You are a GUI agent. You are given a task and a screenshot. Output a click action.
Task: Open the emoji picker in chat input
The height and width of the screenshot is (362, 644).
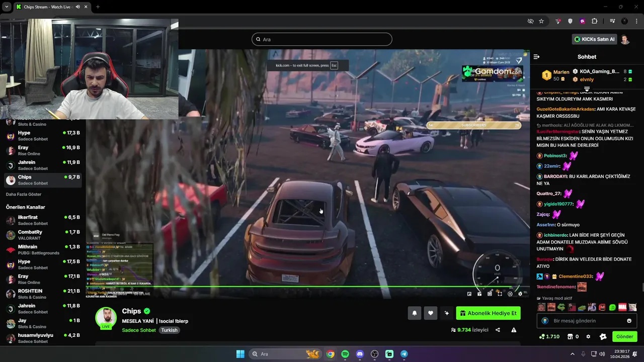pyautogui.click(x=629, y=321)
